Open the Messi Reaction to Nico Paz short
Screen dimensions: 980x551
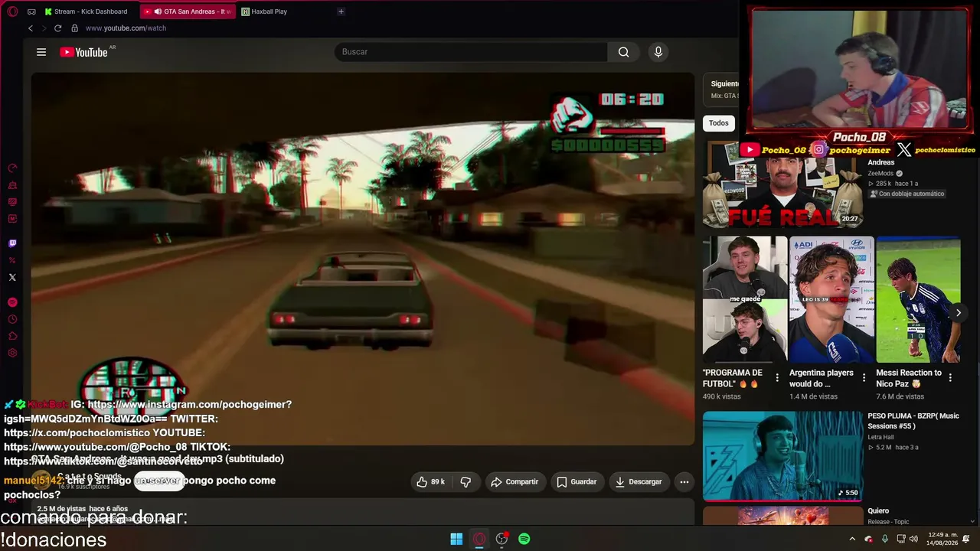click(x=918, y=299)
